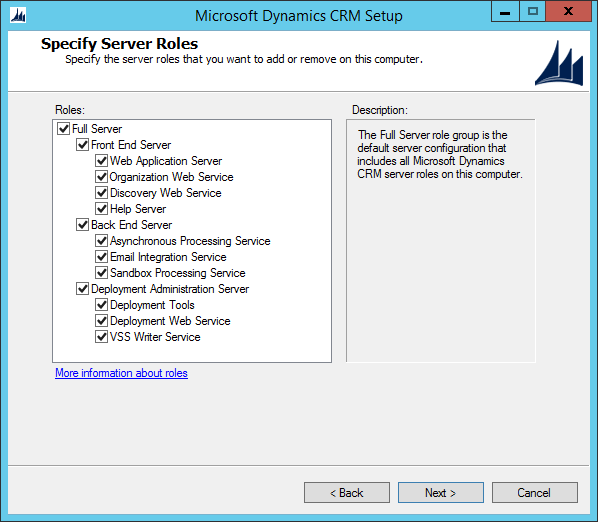Toggle the Deployment Tools checkbox

101,305
